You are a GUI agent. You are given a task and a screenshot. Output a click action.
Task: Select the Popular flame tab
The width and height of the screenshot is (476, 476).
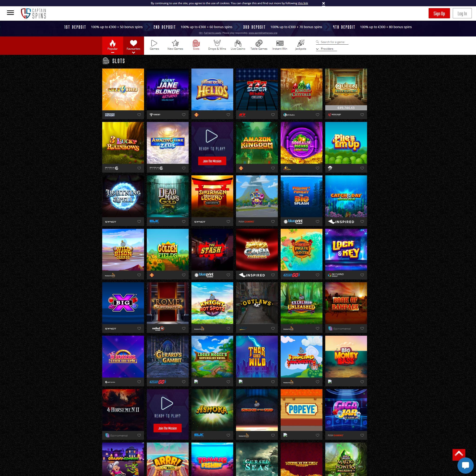[112, 46]
